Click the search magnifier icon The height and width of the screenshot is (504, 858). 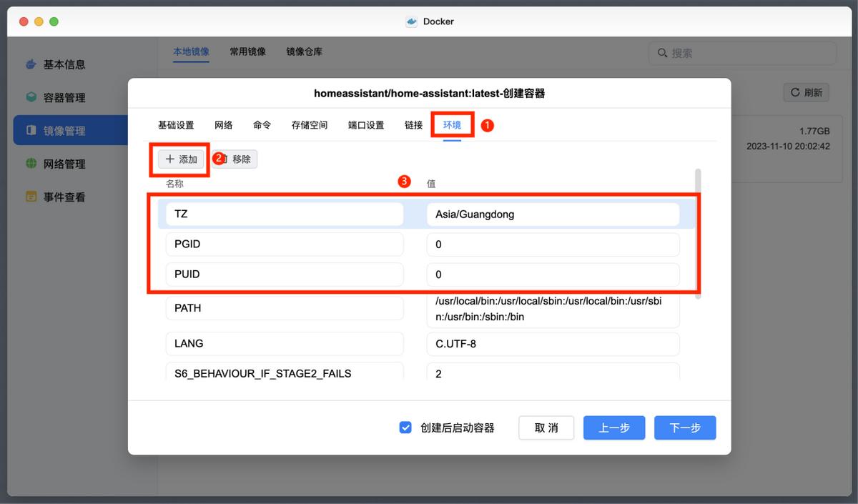point(661,53)
